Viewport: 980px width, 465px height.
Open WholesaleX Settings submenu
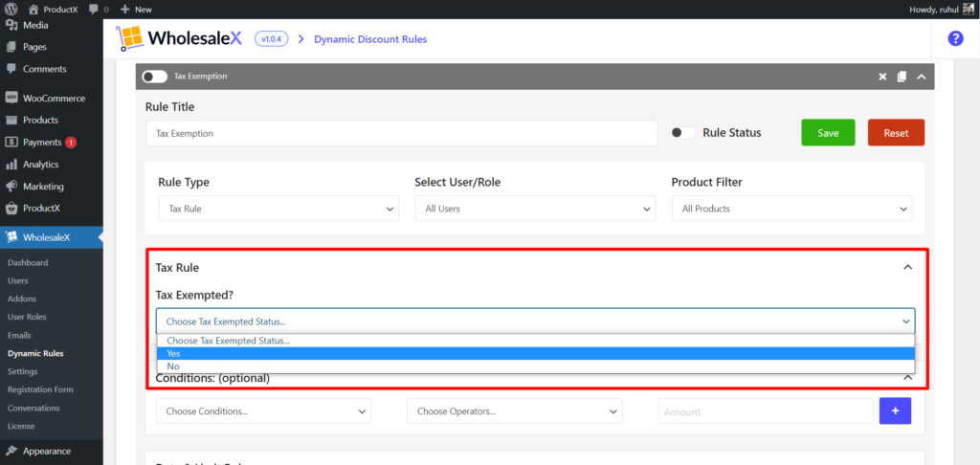point(23,371)
